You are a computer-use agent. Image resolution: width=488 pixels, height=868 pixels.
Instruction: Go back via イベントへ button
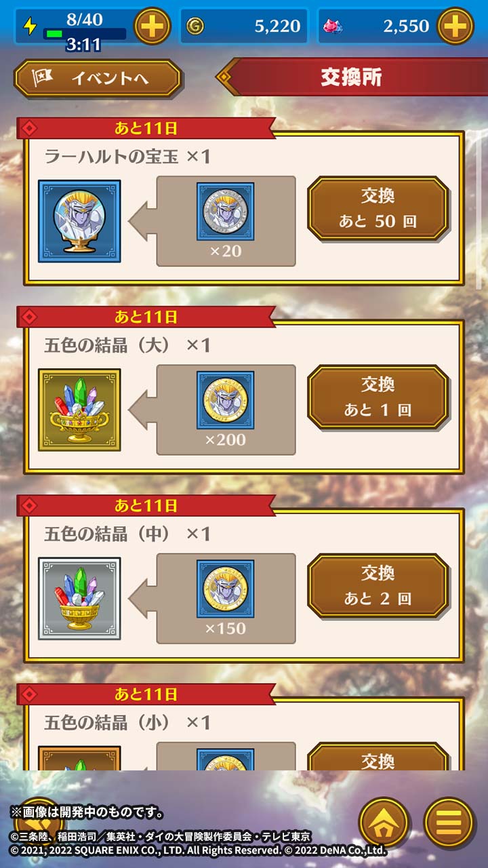coord(98,79)
